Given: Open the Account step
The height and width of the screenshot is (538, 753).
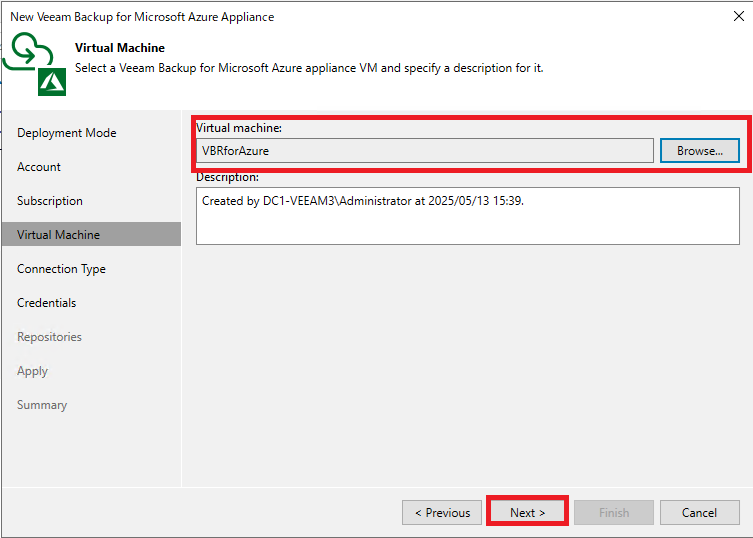Looking at the screenshot, I should [x=39, y=167].
